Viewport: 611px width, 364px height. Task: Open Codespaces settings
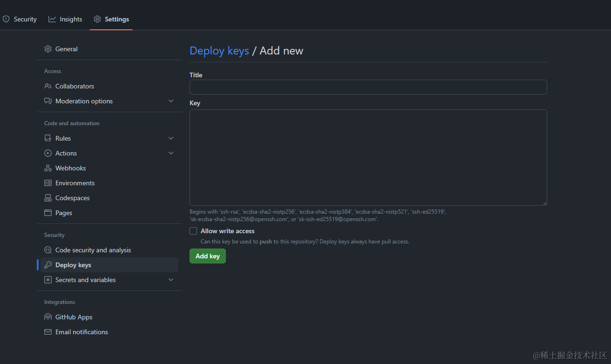[109, 198]
